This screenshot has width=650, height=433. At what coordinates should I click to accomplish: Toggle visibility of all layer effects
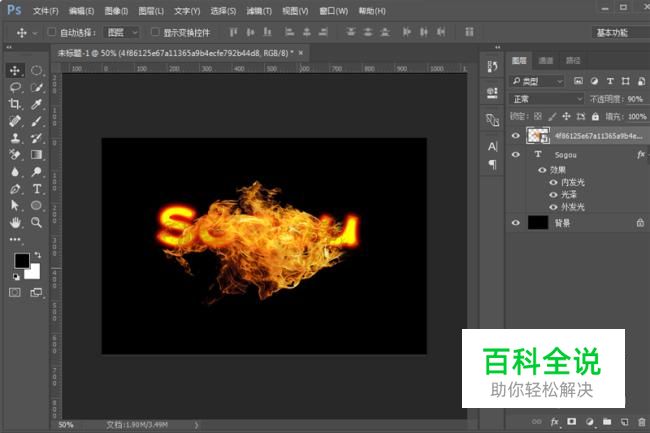point(542,170)
